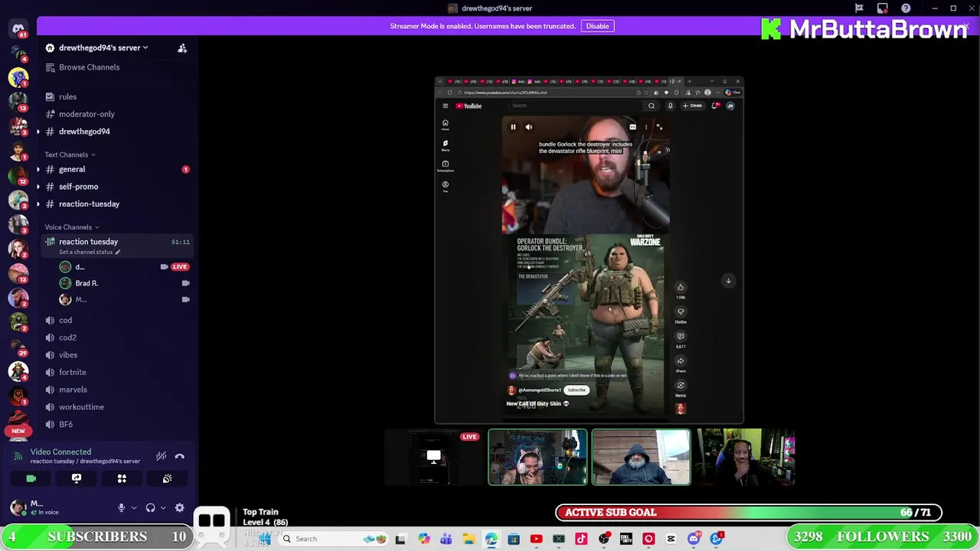Click Share on the YouTube short
The image size is (980, 551).
pyautogui.click(x=680, y=361)
